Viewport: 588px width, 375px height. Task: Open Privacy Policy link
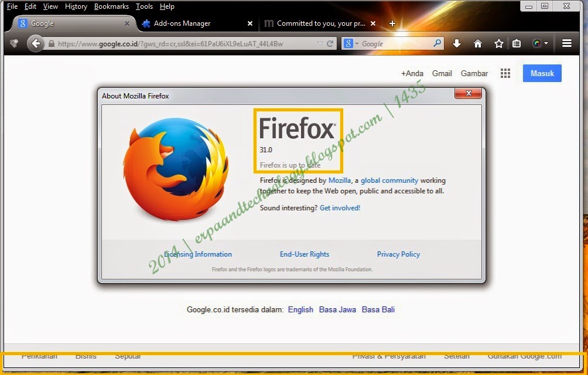398,254
